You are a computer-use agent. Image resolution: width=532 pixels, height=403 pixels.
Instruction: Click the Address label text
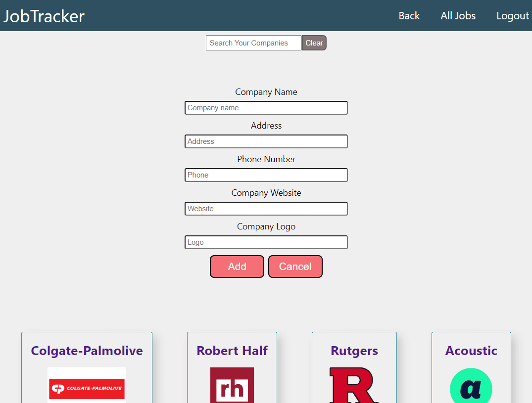pyautogui.click(x=266, y=126)
